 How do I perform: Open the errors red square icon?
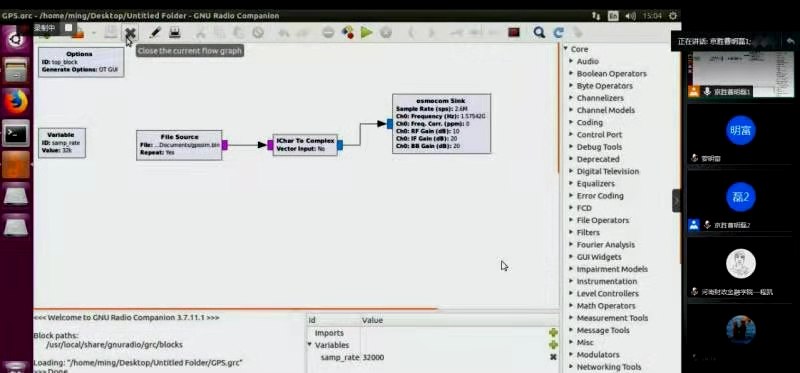pos(514,33)
